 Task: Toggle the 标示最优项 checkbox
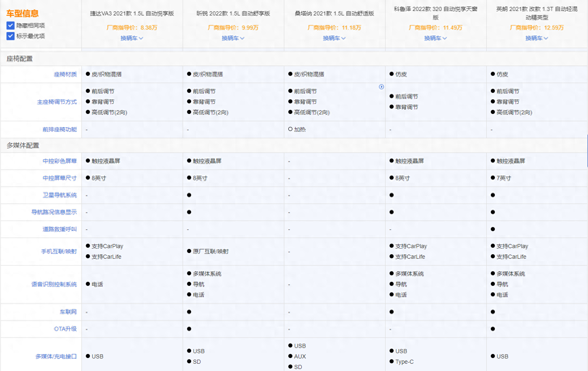pyautogui.click(x=11, y=36)
